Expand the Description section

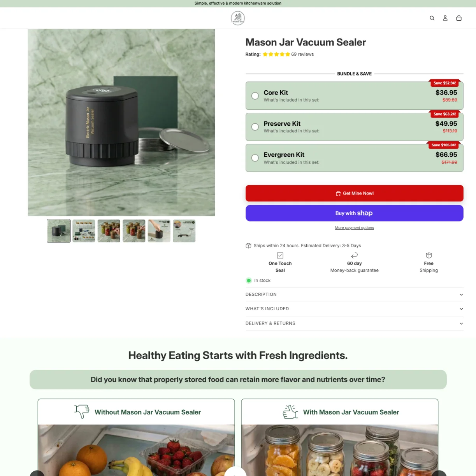click(354, 295)
